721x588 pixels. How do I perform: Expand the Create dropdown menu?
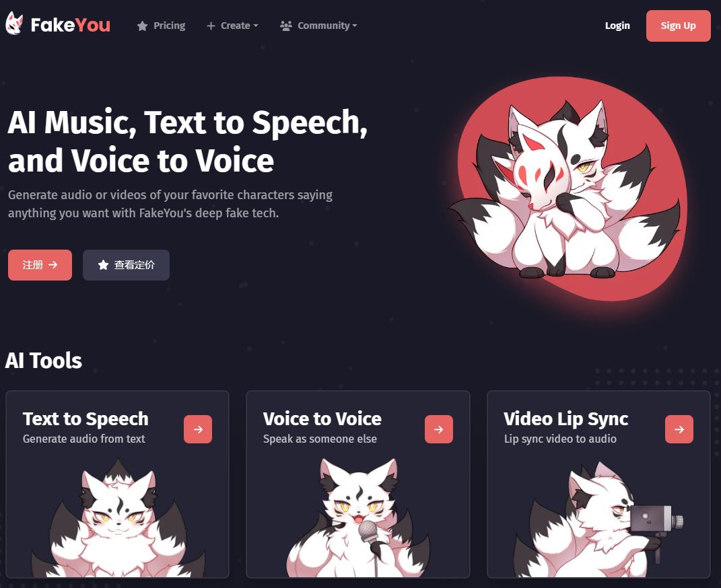232,26
